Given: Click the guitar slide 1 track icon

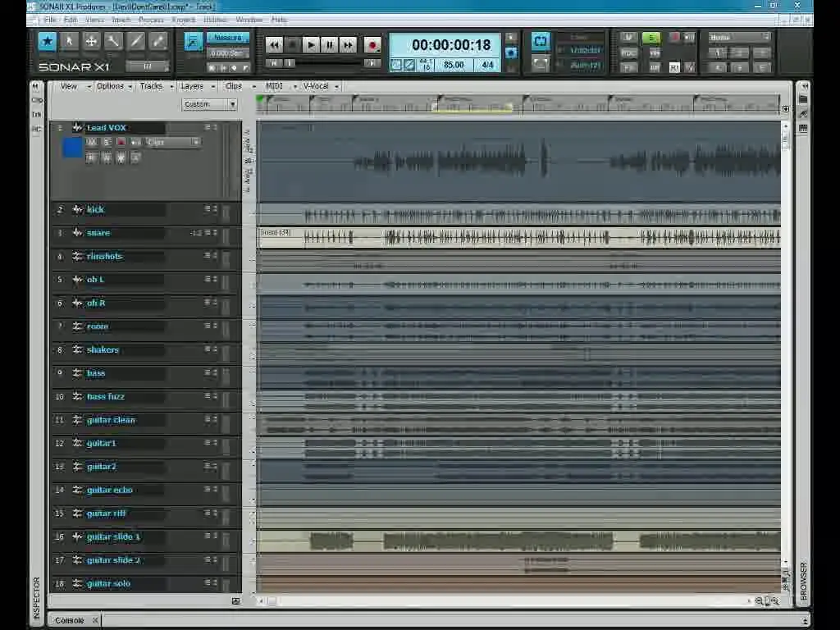Looking at the screenshot, I should pos(78,536).
